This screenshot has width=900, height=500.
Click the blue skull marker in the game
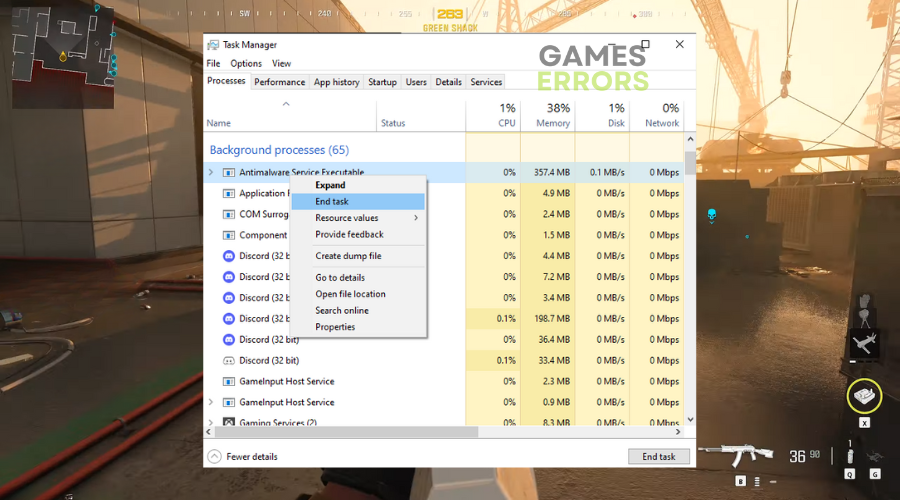712,216
